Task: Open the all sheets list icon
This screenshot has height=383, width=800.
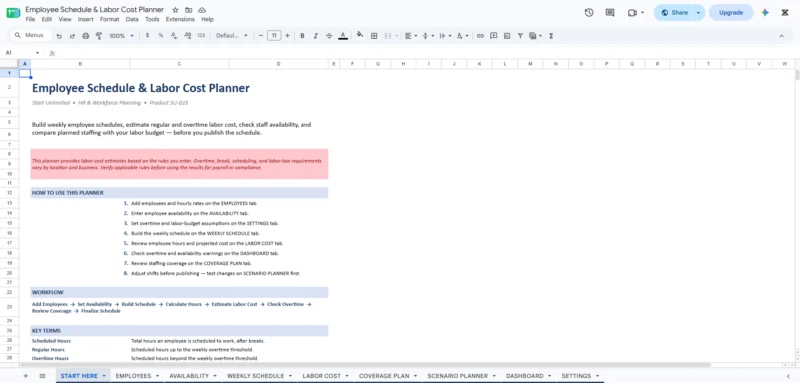Action: [x=42, y=376]
